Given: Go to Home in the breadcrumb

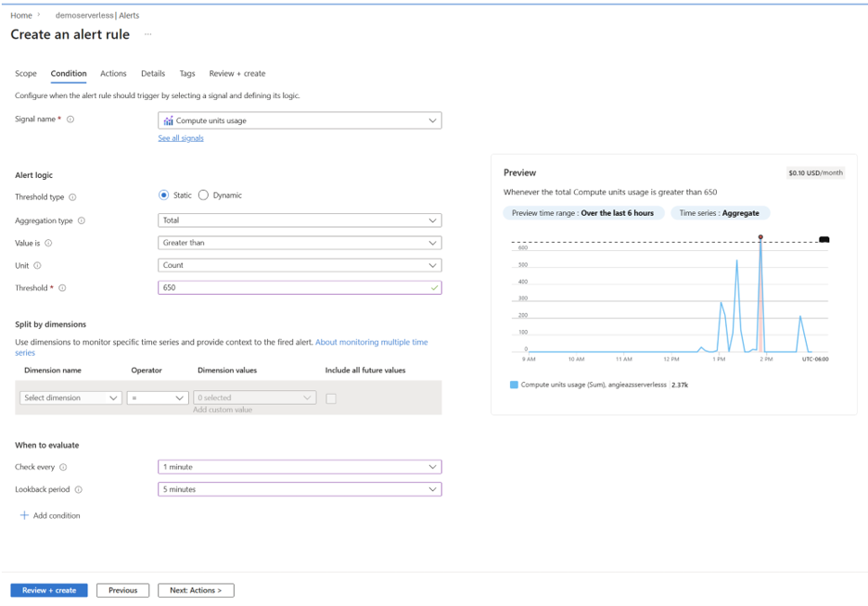Looking at the screenshot, I should 21,16.
